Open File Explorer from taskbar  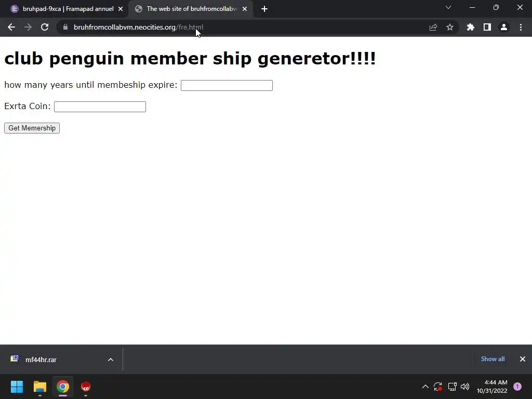pos(39,387)
